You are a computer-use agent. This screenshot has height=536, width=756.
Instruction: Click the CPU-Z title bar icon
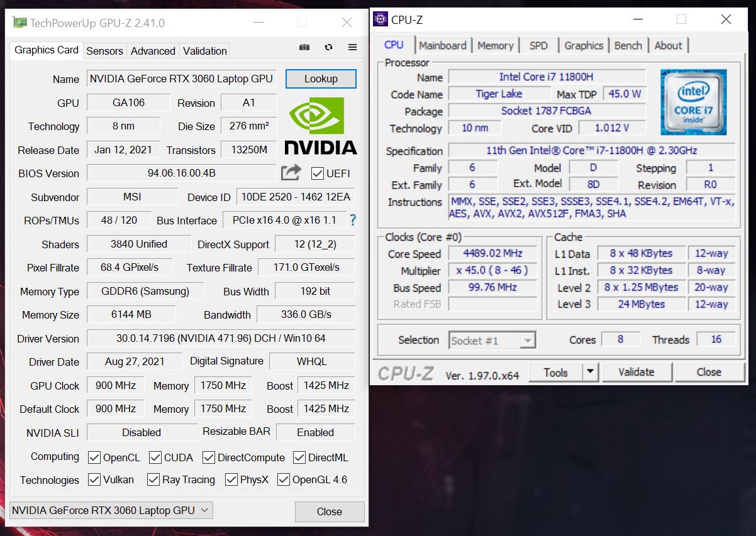tap(381, 19)
